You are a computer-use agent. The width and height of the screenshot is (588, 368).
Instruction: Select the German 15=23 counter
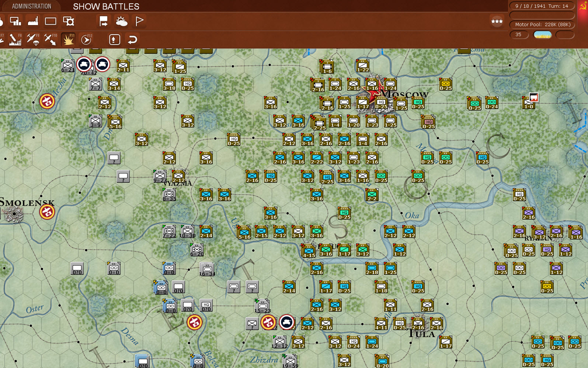pyautogui.click(x=262, y=306)
